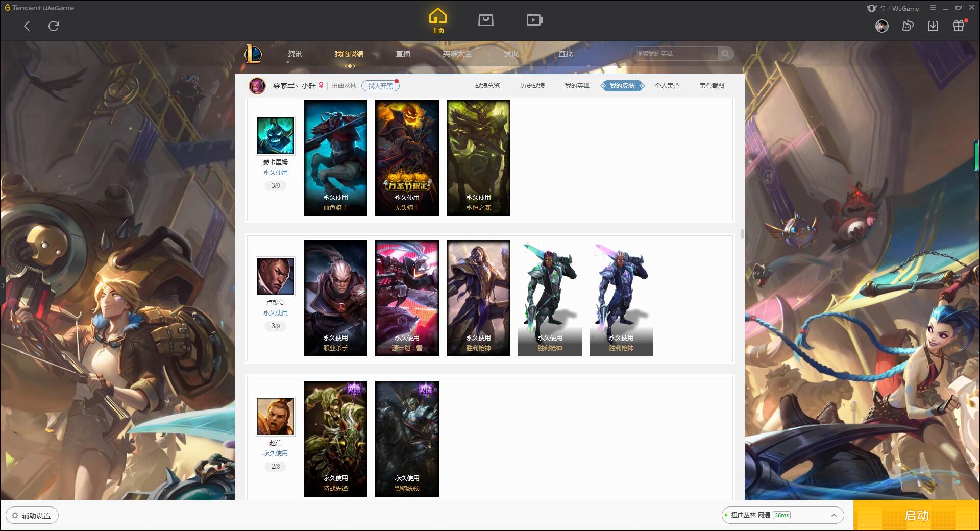This screenshot has width=980, height=531.
Task: Expand the left side panel arrow
Action: [x=3, y=285]
